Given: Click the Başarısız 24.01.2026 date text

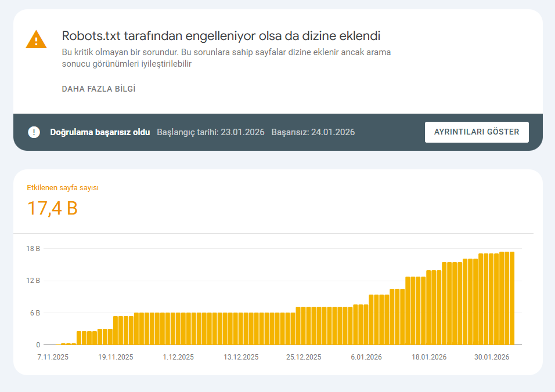Looking at the screenshot, I should [313, 132].
